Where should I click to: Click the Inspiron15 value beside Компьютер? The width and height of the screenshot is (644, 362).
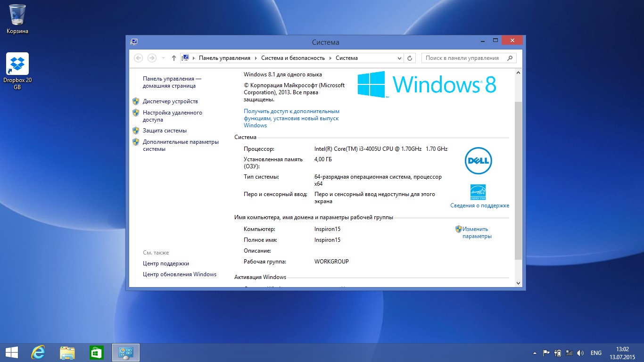327,229
